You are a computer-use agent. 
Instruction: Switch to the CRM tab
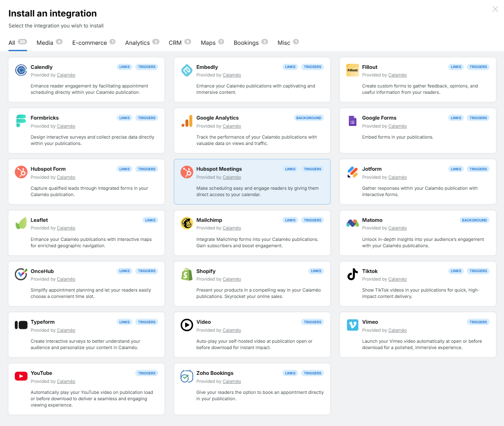(x=180, y=43)
